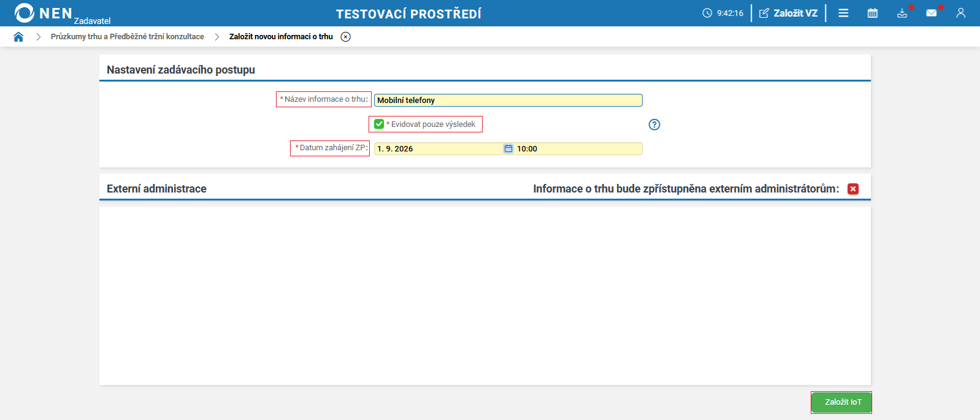The width and height of the screenshot is (980, 420).
Task: Click the Název informace o trhu label
Action: [x=324, y=99]
